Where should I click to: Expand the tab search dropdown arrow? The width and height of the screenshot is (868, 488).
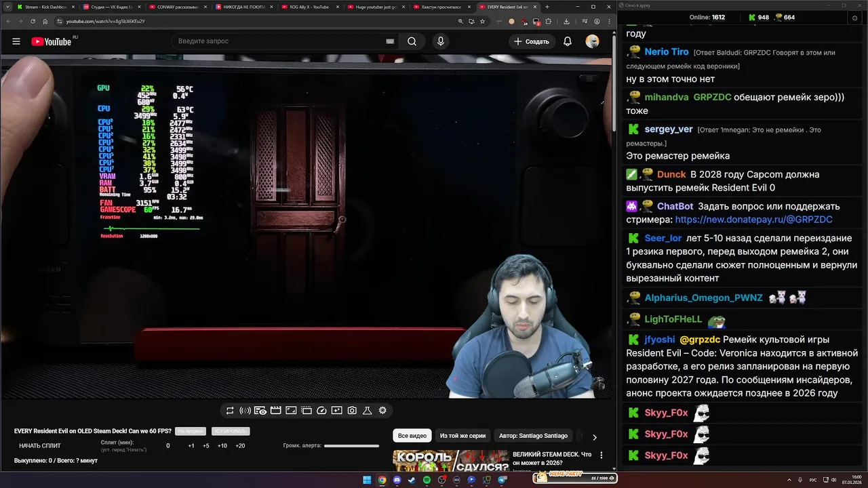click(7, 7)
